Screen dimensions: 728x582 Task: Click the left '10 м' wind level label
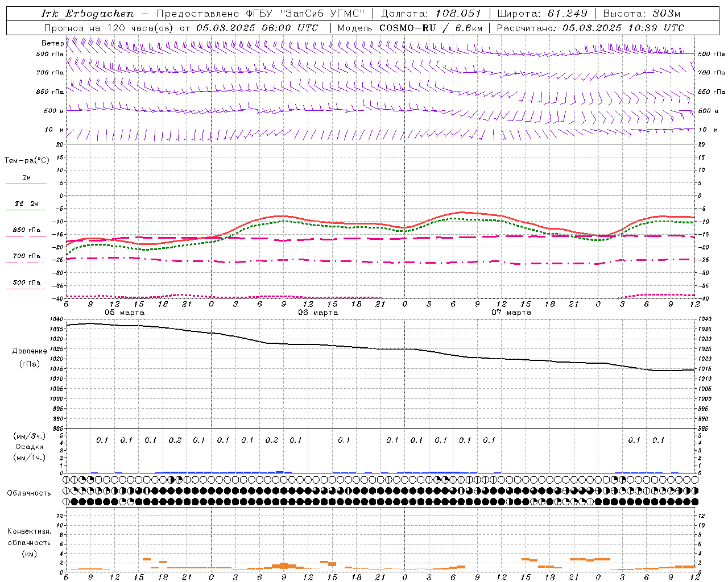click(x=55, y=130)
